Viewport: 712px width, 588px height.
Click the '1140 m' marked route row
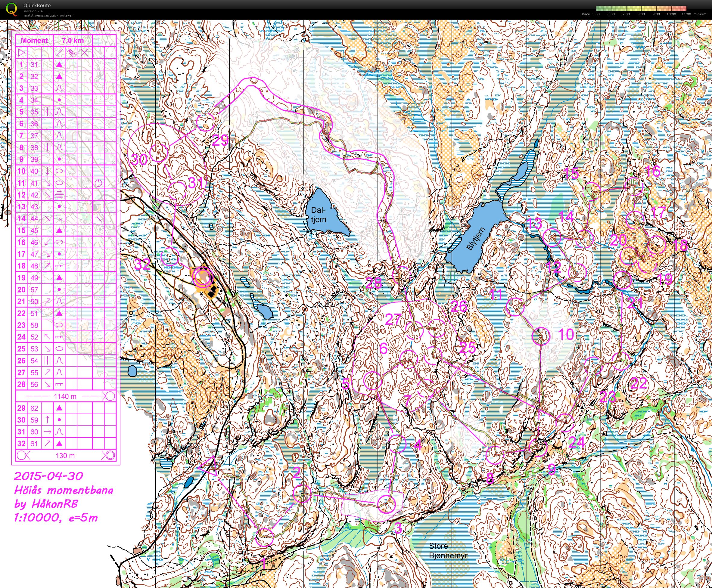tap(65, 396)
